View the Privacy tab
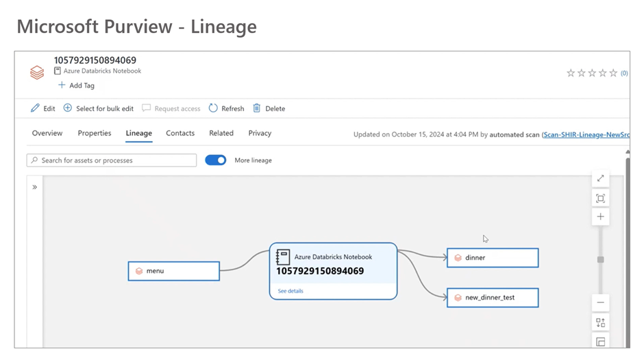The height and width of the screenshot is (362, 644). [x=260, y=133]
